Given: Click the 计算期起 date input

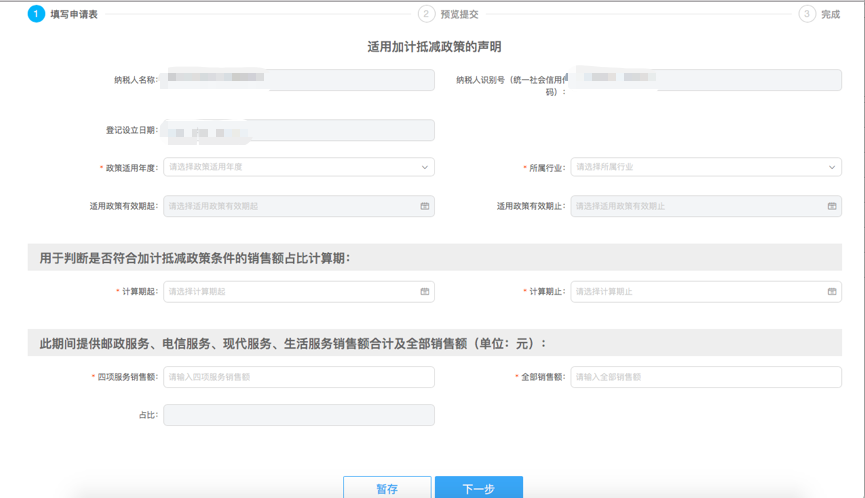Looking at the screenshot, I should [x=290, y=292].
